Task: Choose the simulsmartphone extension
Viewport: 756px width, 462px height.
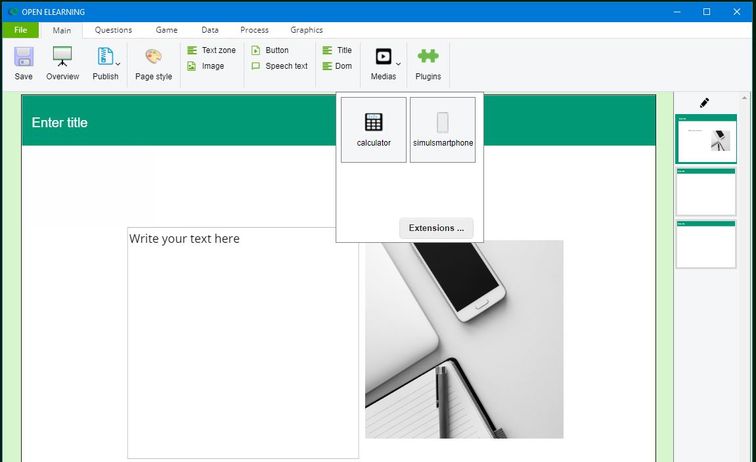Action: coord(442,129)
